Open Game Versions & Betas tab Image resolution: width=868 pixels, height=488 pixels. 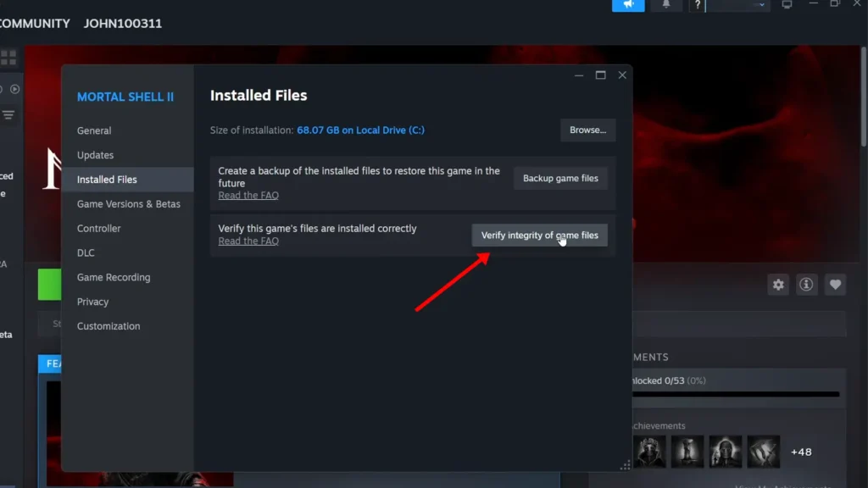click(x=127, y=203)
